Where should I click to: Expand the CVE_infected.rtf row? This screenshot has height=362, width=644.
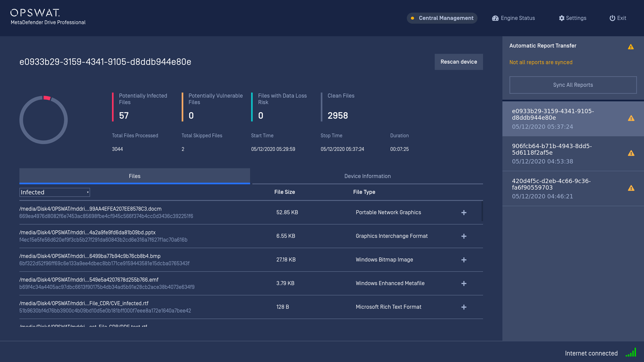tap(464, 307)
